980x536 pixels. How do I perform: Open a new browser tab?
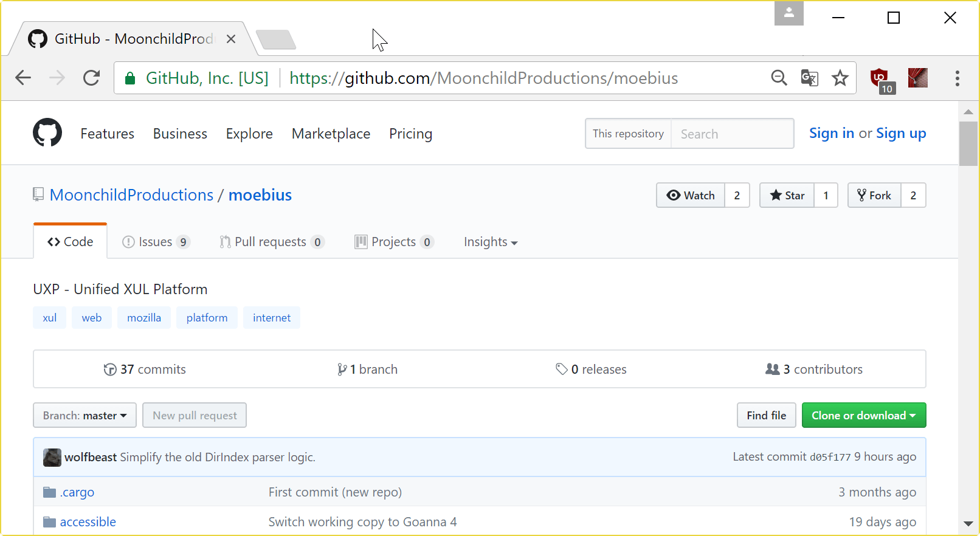pos(276,40)
